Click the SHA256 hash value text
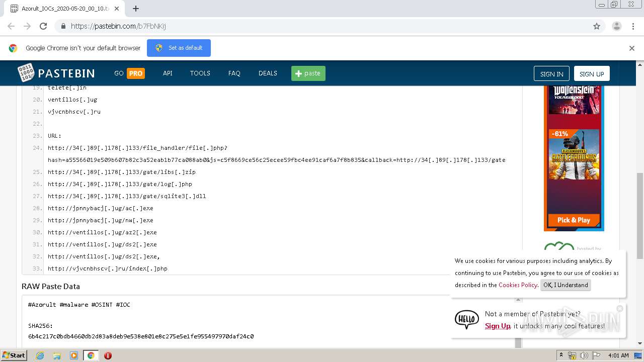Image resolution: width=644 pixels, height=362 pixels. [x=141, y=336]
